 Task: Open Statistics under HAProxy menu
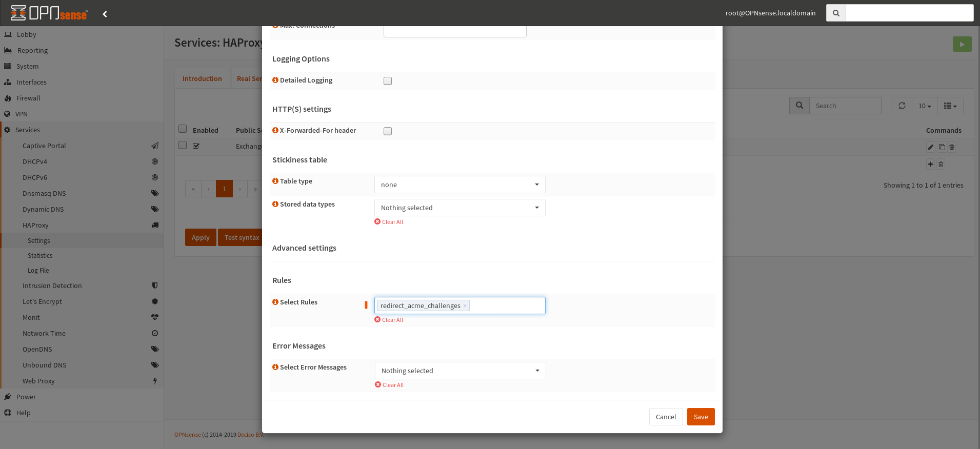[40, 255]
